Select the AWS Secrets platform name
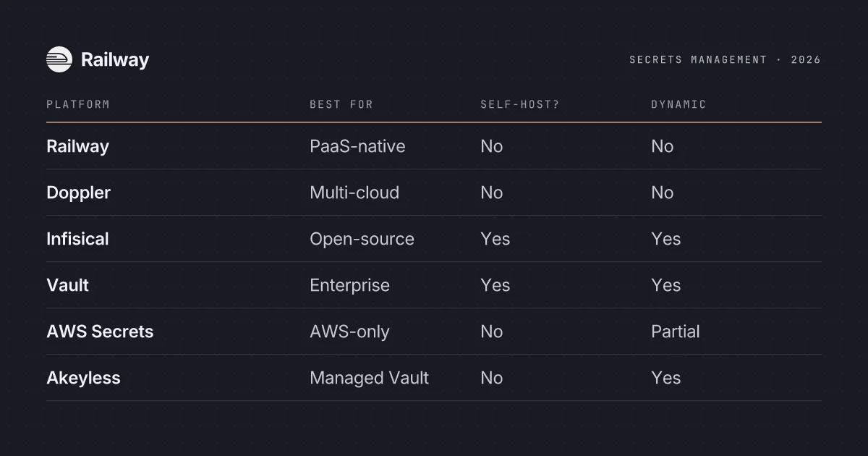This screenshot has height=456, width=868. coord(100,332)
